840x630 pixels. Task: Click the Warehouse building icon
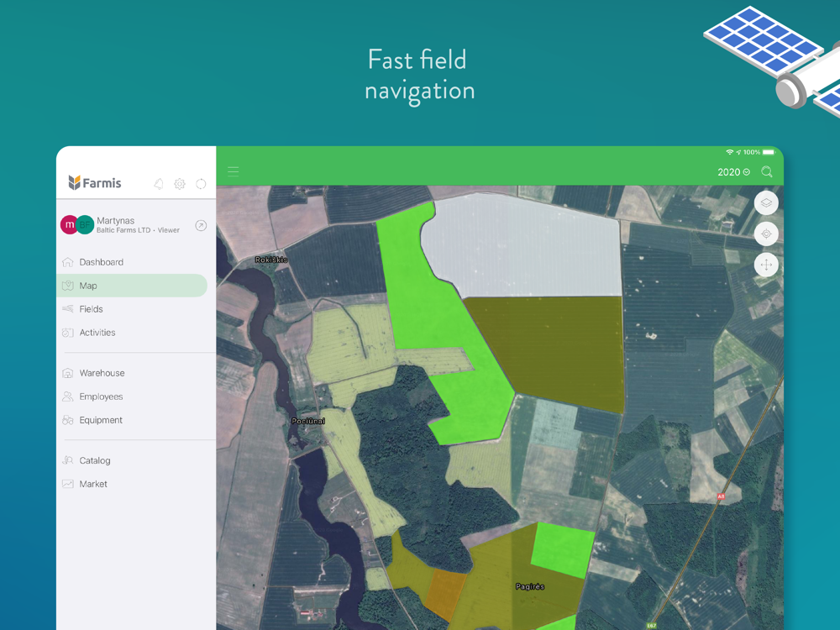[67, 373]
